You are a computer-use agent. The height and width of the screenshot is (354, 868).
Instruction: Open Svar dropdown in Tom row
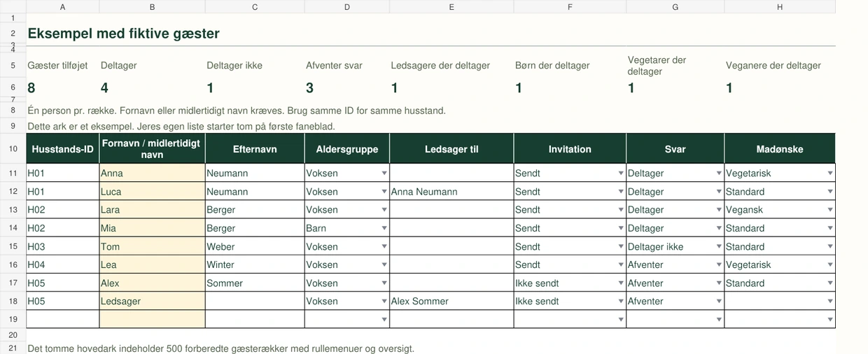pos(718,247)
